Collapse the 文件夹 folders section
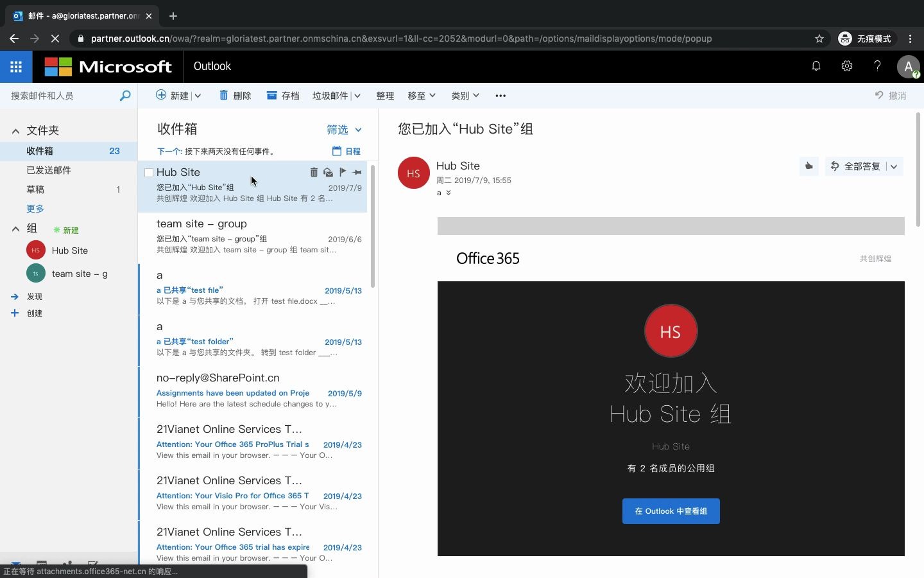This screenshot has height=578, width=924. [x=15, y=131]
